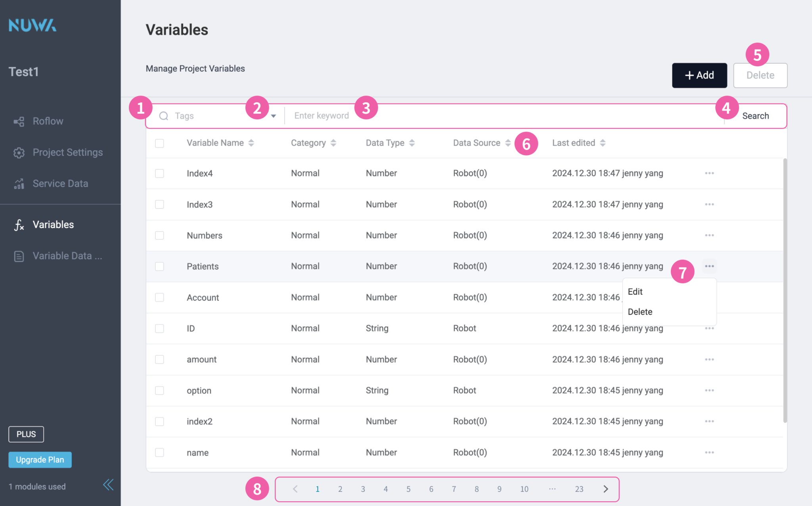Open Project Settings via the gear icon
Viewport: 812px width, 506px height.
point(18,152)
